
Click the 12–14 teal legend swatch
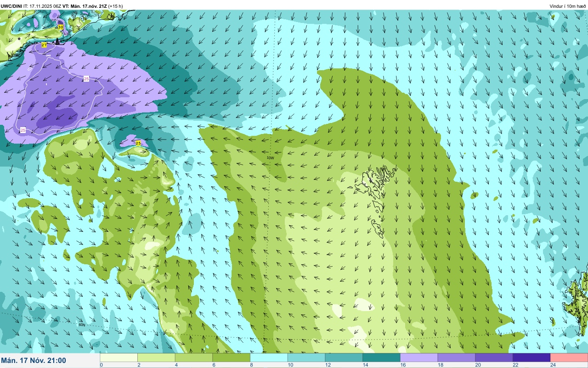pyautogui.click(x=344, y=357)
